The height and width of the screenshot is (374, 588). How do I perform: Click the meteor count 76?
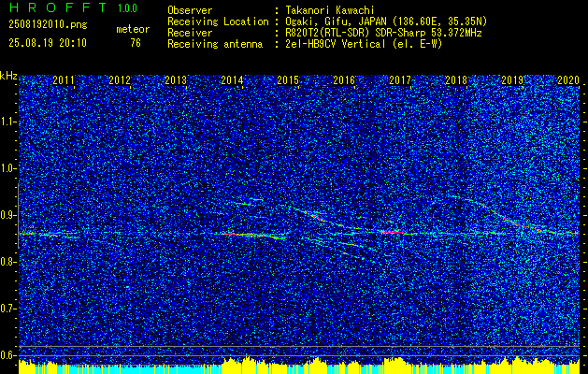tap(136, 43)
